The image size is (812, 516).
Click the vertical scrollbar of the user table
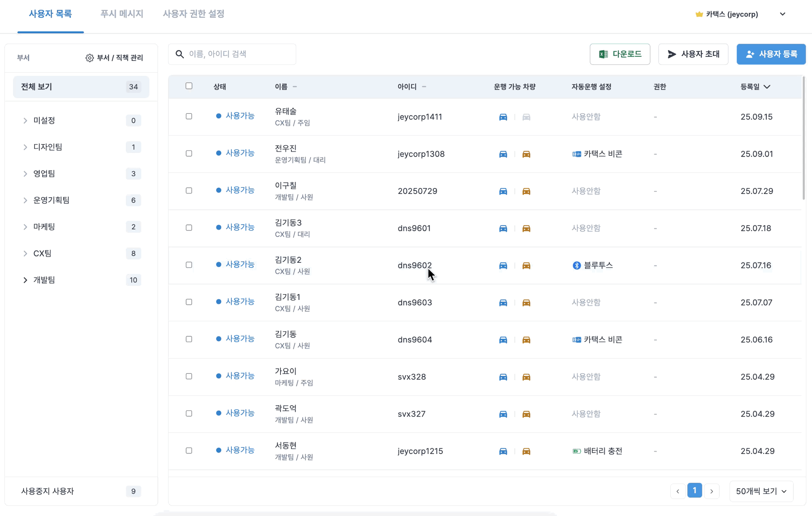tap(803, 138)
